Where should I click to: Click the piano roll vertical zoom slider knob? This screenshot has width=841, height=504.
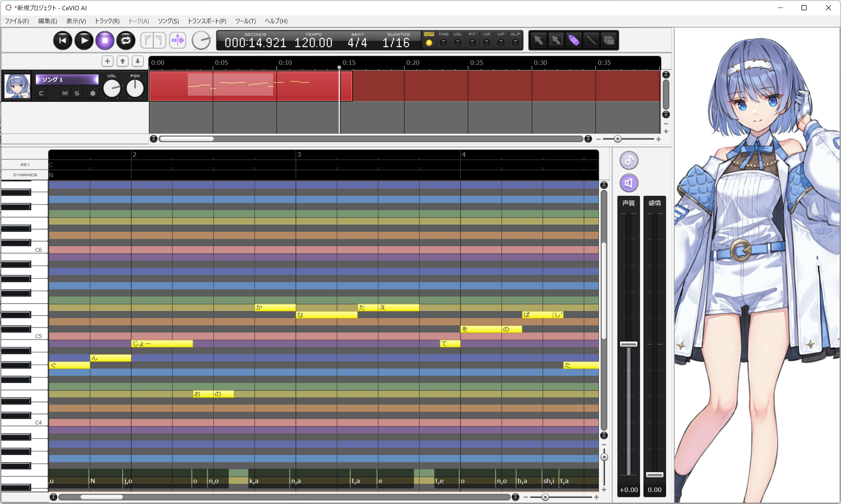point(604,457)
